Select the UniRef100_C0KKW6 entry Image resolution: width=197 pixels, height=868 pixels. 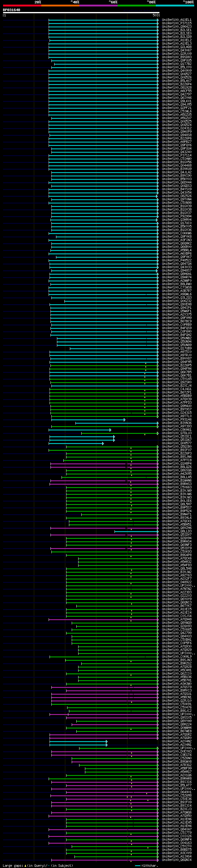pos(176,233)
